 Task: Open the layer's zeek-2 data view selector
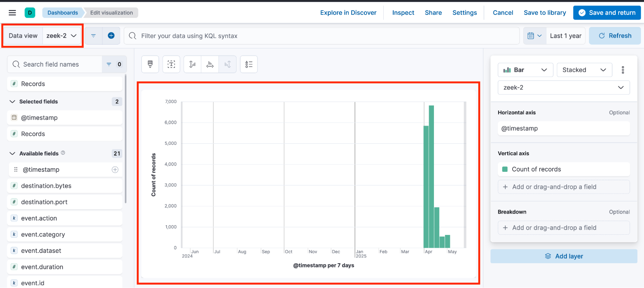563,88
